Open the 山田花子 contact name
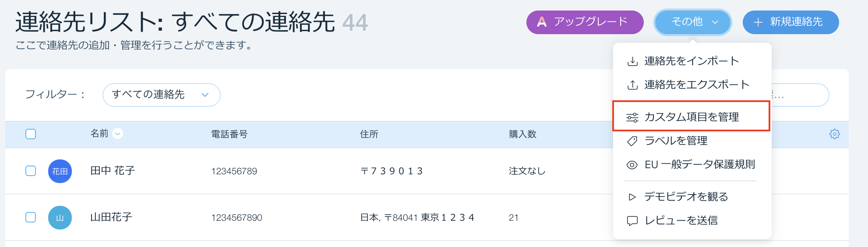Screen dimensions: 868x247 (111, 217)
